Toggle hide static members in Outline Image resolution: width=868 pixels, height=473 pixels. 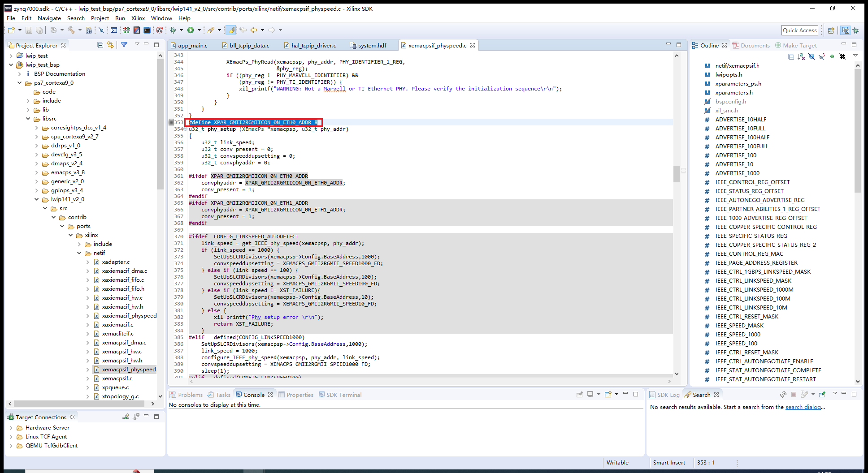click(822, 56)
